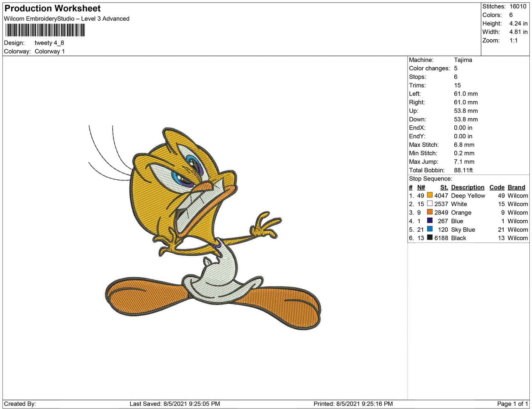Click the zoom value '1:1'
Screen dimensions: 532x409
coord(514,40)
